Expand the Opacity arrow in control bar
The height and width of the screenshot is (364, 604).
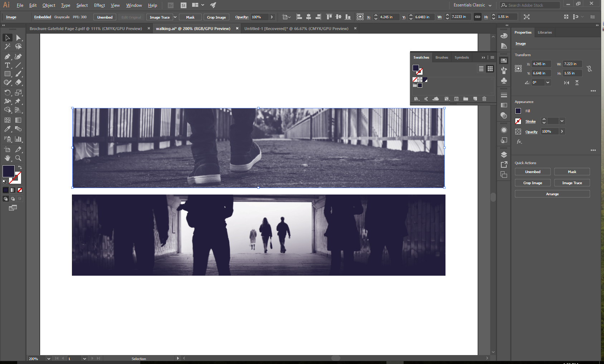point(272,17)
